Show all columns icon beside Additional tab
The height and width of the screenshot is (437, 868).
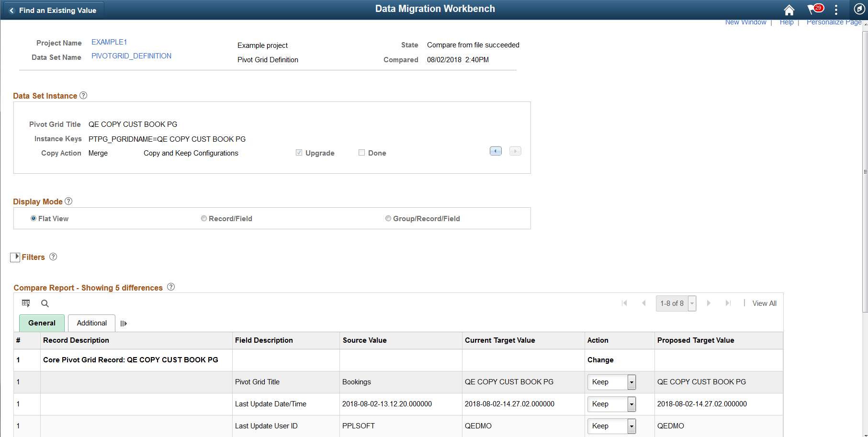coord(124,324)
